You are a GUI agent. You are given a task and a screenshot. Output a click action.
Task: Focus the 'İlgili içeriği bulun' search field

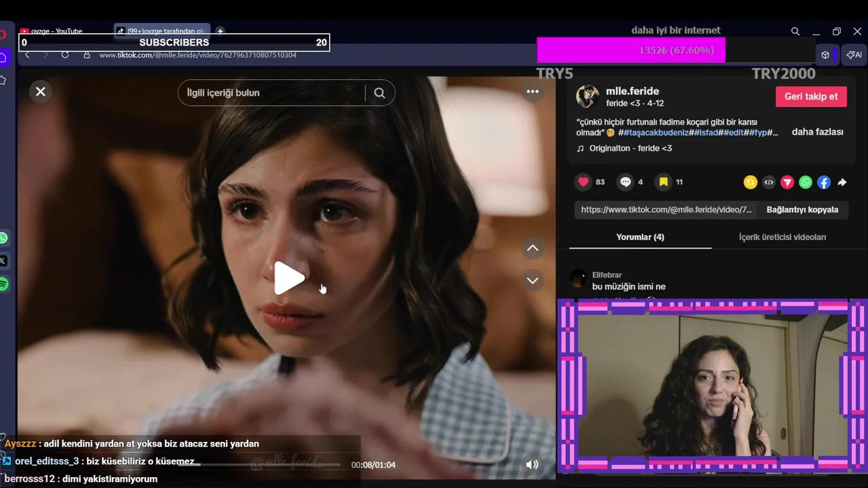[273, 93]
